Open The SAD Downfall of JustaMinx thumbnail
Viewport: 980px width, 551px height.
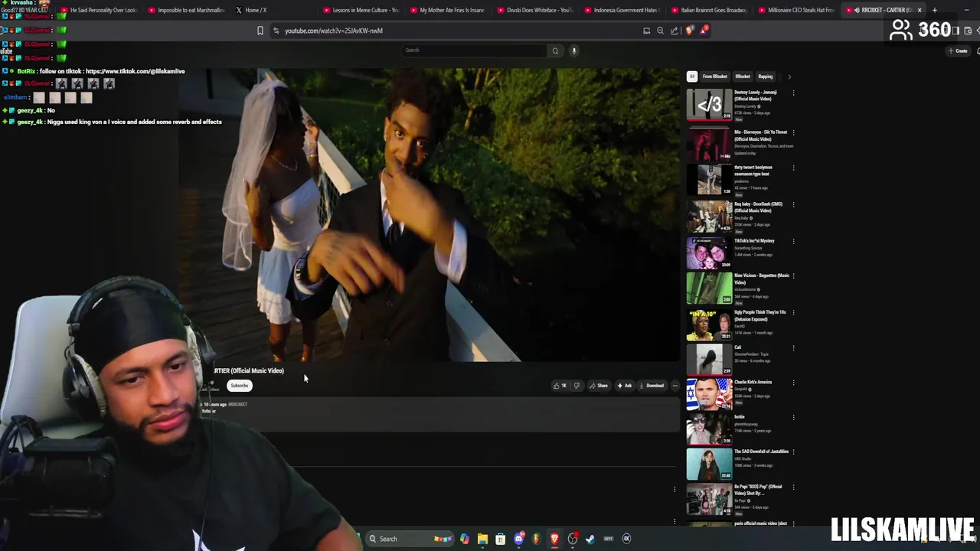click(x=710, y=464)
